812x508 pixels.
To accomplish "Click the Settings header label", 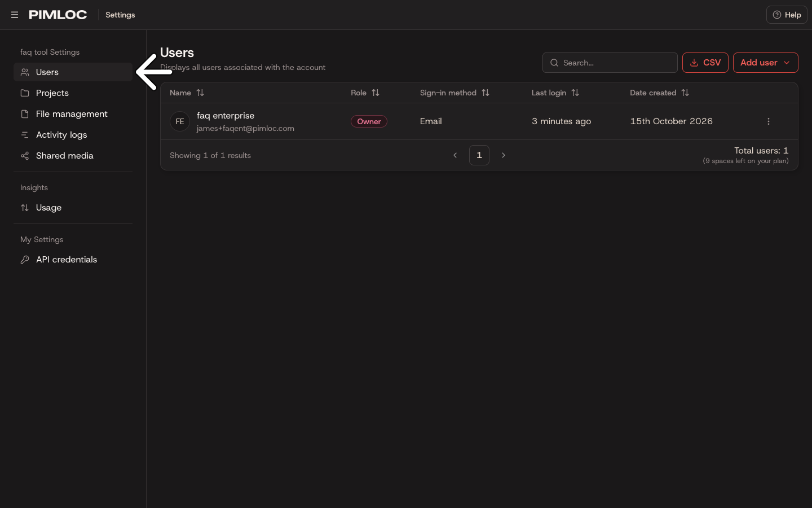I will pos(120,15).
